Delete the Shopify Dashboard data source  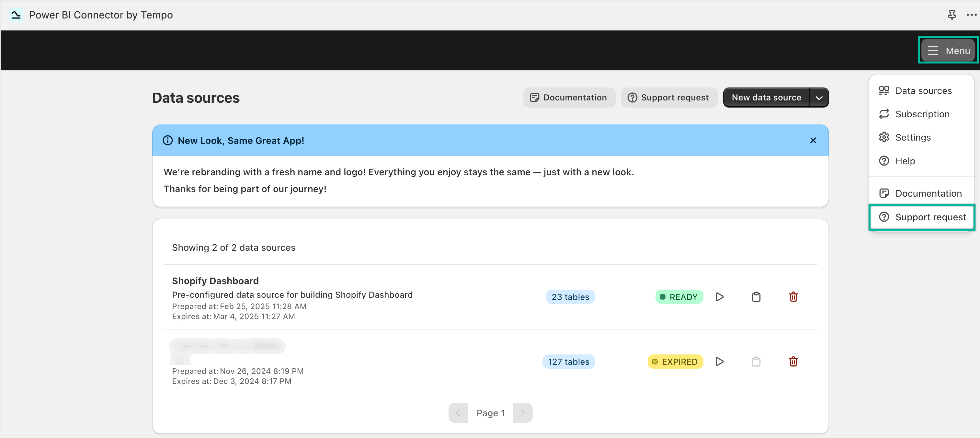793,297
